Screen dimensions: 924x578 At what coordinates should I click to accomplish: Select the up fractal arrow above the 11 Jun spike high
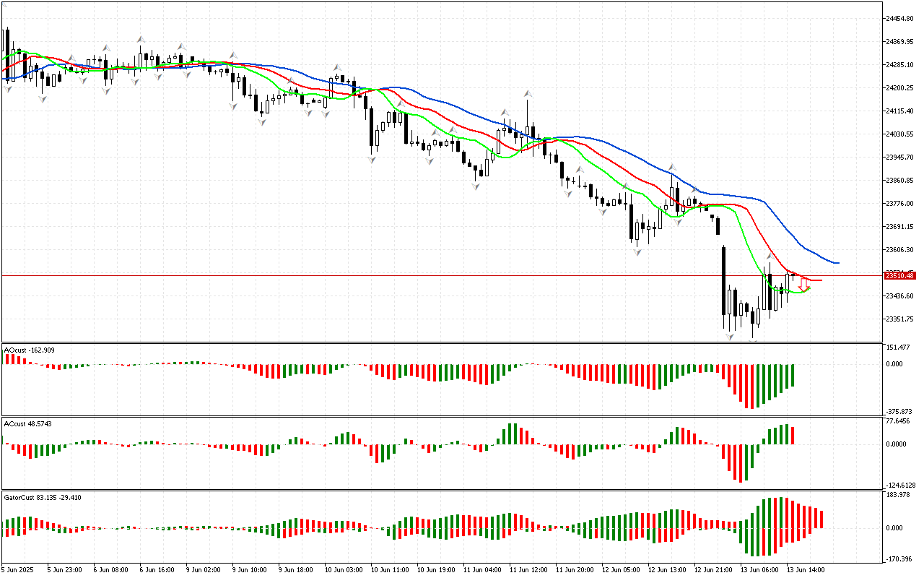click(528, 94)
